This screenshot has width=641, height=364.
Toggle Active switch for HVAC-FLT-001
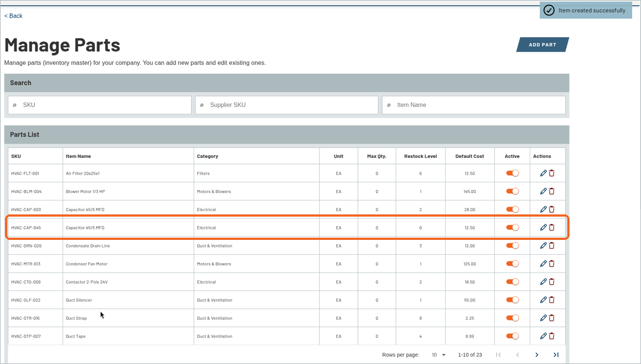(512, 173)
